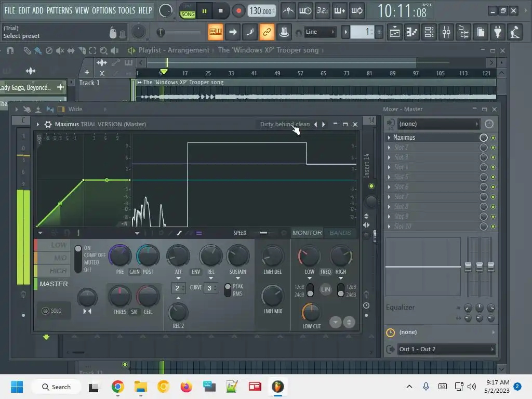The image size is (532, 399).
Task: Open Maximus gear settings icon
Action: coord(48,124)
